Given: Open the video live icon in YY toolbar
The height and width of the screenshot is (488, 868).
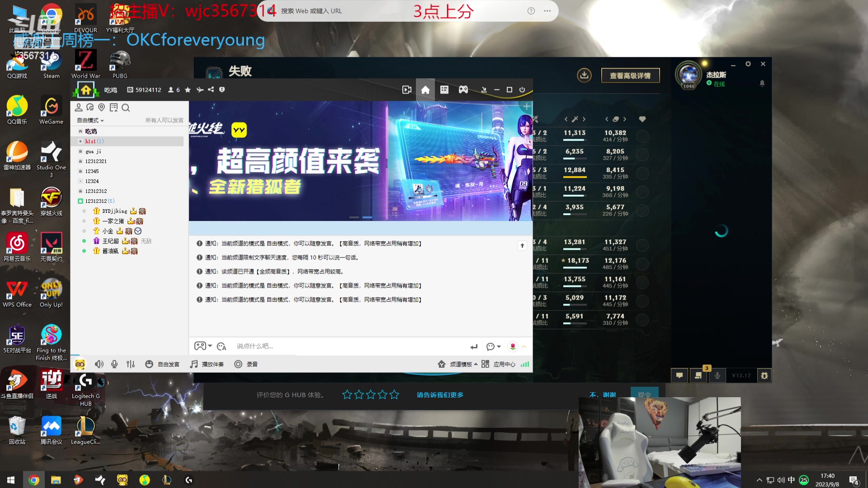Looking at the screenshot, I should point(407,89).
